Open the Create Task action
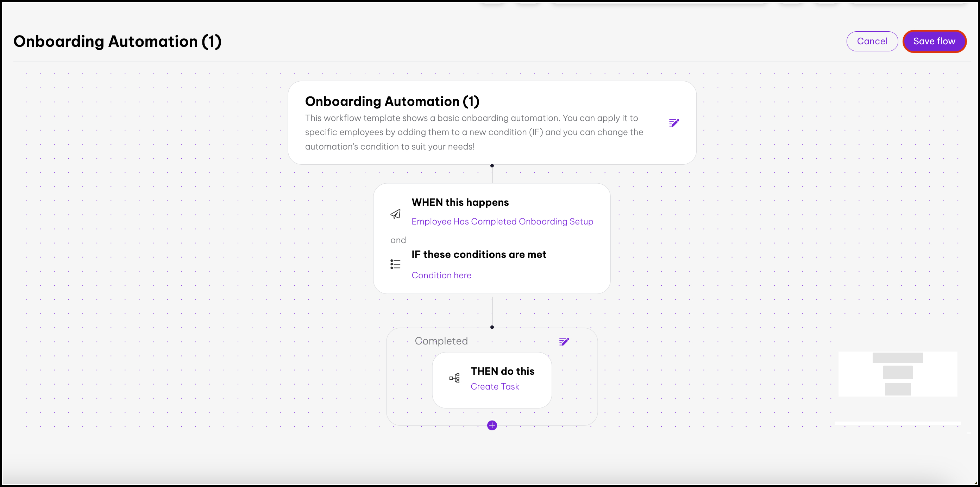The width and height of the screenshot is (980, 487). tap(495, 387)
